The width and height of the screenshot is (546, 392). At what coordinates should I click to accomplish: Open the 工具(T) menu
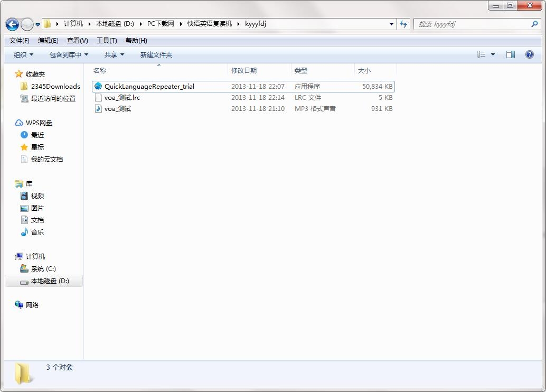(107, 41)
